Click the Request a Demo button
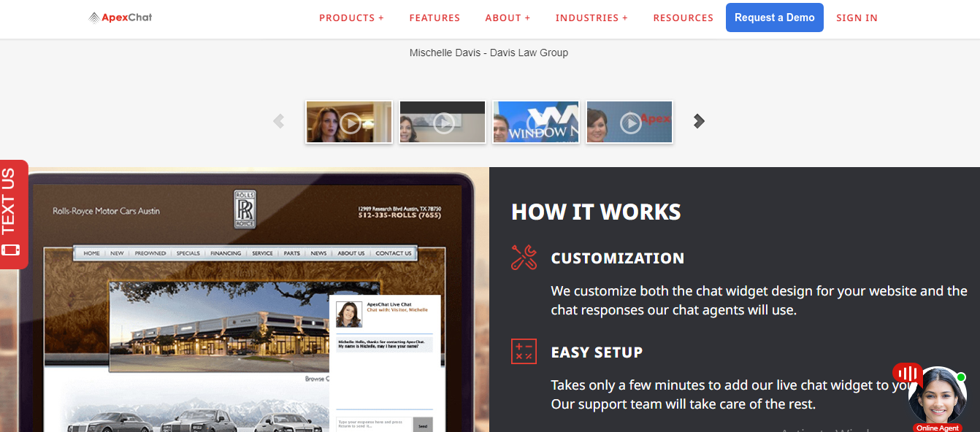980x432 pixels. [774, 18]
